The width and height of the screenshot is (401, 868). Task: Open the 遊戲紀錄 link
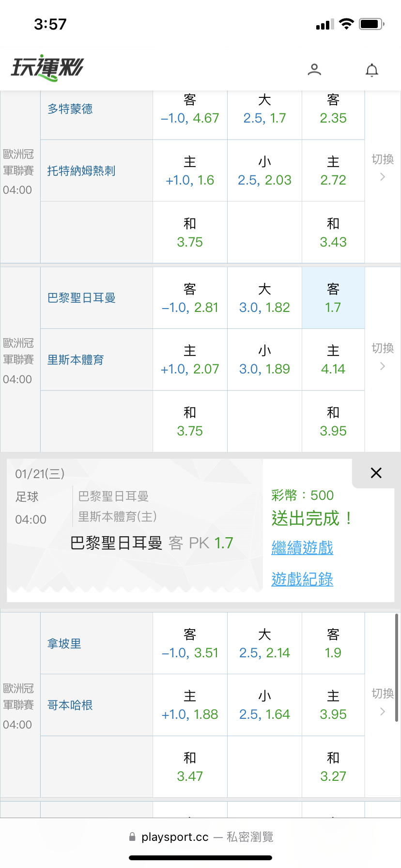click(x=302, y=579)
